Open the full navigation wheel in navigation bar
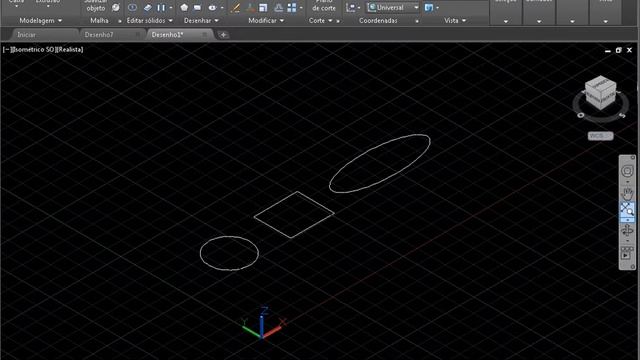The height and width of the screenshot is (360, 640). pos(627,171)
